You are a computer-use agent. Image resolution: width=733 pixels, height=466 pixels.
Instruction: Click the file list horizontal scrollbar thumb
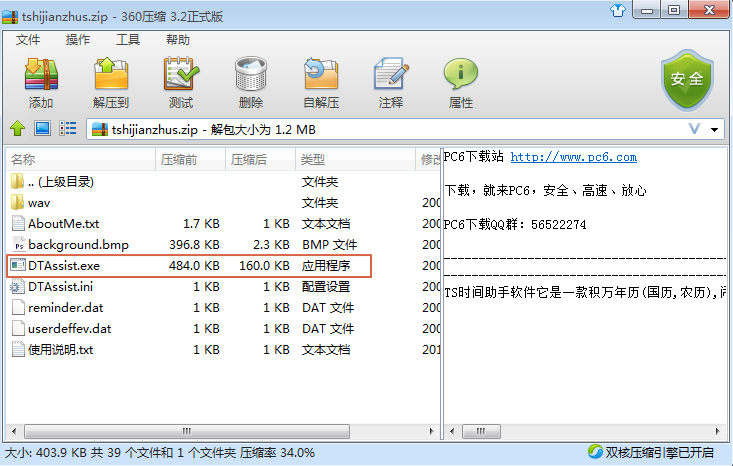pyautogui.click(x=187, y=431)
